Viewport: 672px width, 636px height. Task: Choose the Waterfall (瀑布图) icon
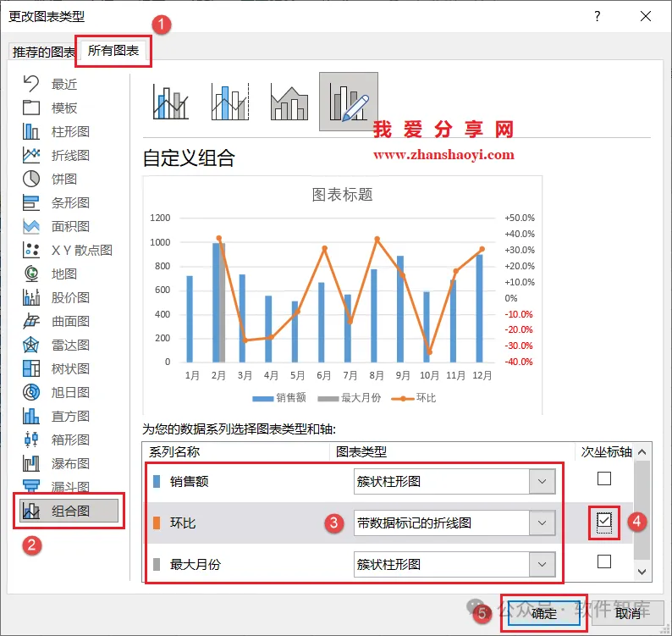pyautogui.click(x=30, y=463)
